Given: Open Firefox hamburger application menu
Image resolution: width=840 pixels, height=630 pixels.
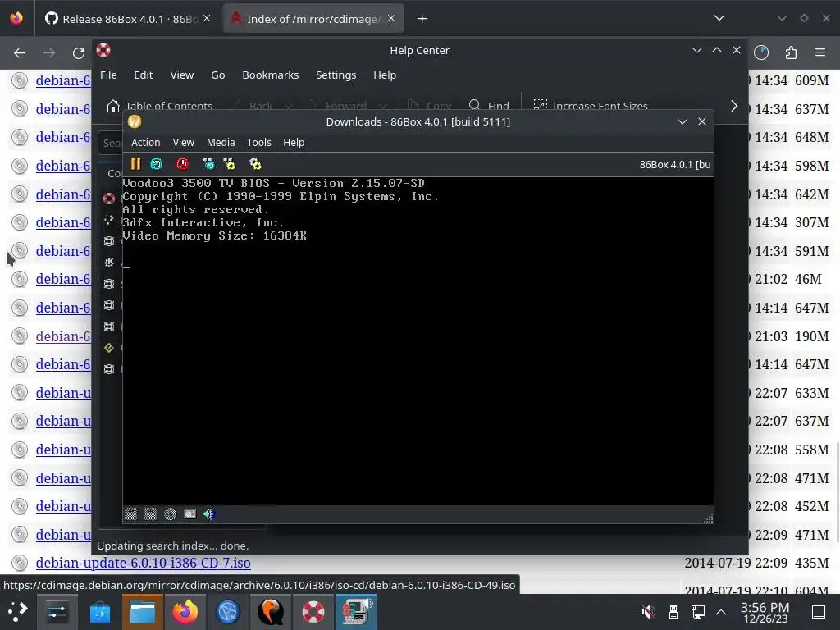Looking at the screenshot, I should [820, 52].
